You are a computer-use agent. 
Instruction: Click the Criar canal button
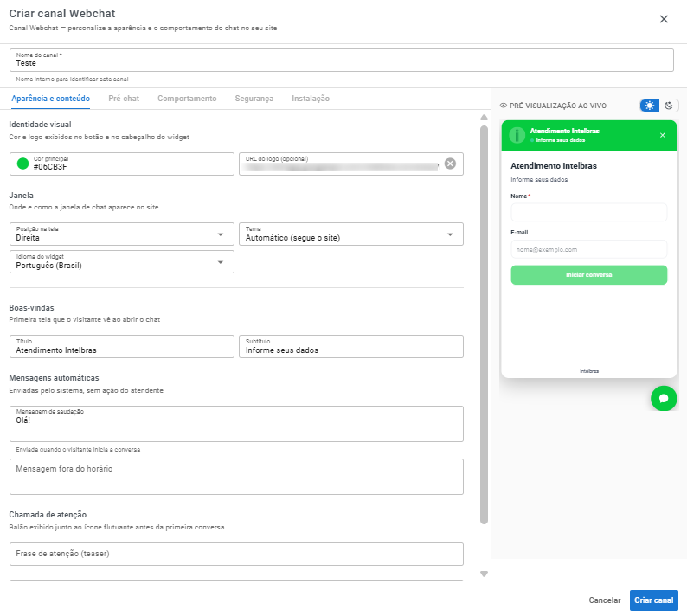[654, 600]
